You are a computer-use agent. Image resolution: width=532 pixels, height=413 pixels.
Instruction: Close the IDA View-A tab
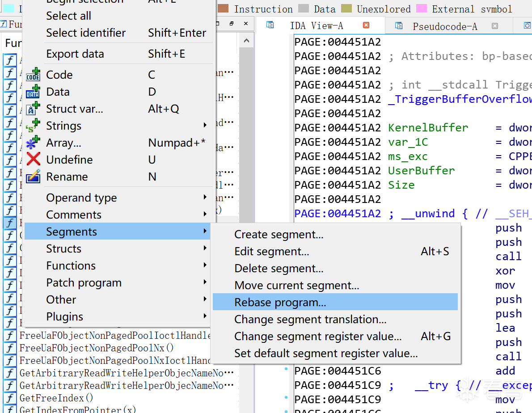(366, 25)
